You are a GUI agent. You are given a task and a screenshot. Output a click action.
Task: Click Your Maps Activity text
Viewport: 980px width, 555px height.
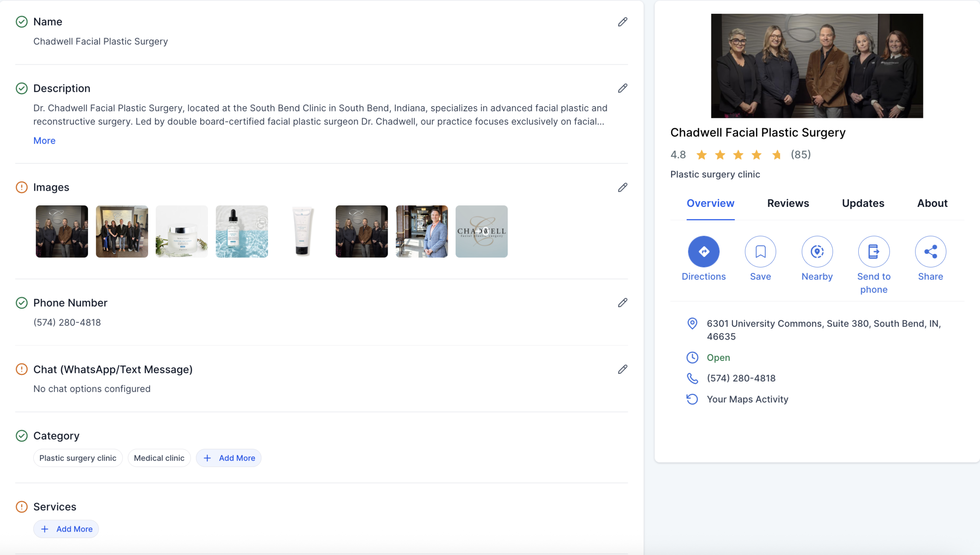(748, 399)
